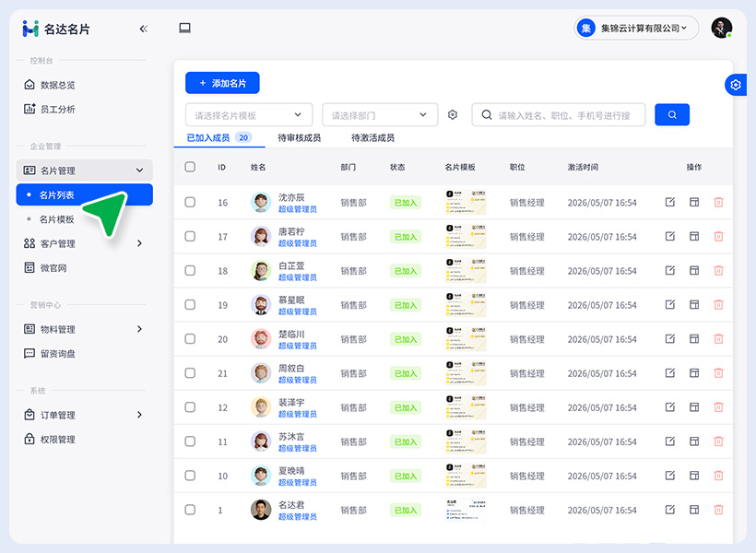Open the 请选择名片模板 dropdown
This screenshot has height=553, width=756.
(249, 114)
